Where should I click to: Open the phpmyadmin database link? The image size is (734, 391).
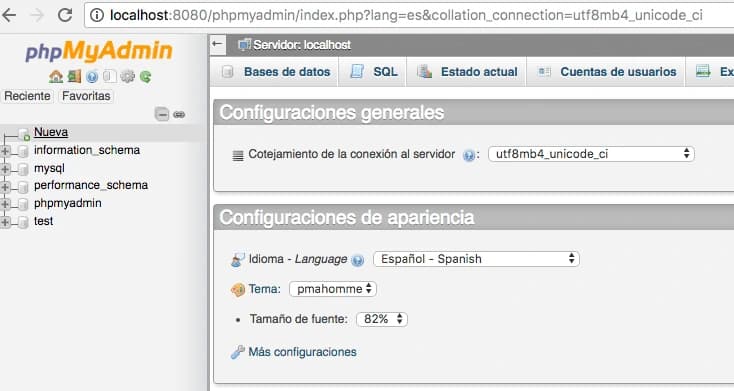click(67, 203)
